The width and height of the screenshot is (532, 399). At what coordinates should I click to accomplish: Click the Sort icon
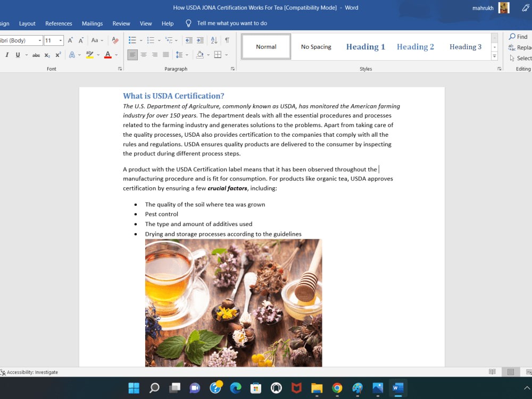click(x=214, y=40)
